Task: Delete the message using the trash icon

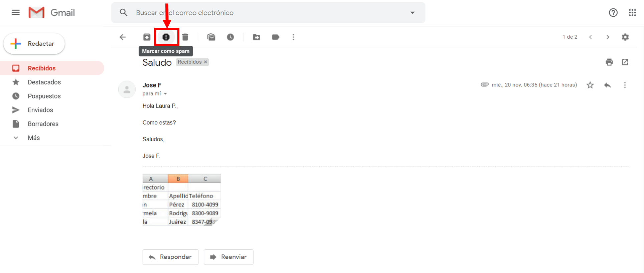Action: [x=185, y=37]
